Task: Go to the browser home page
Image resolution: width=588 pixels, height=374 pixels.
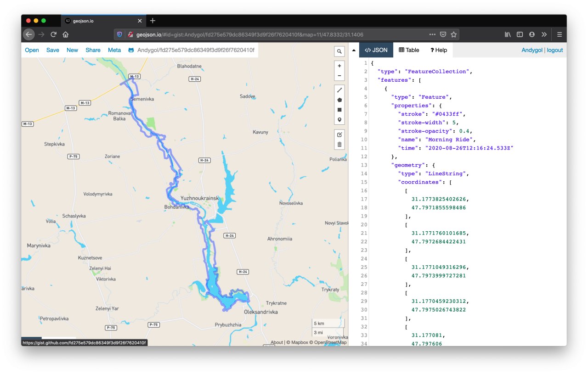Action: click(x=66, y=34)
